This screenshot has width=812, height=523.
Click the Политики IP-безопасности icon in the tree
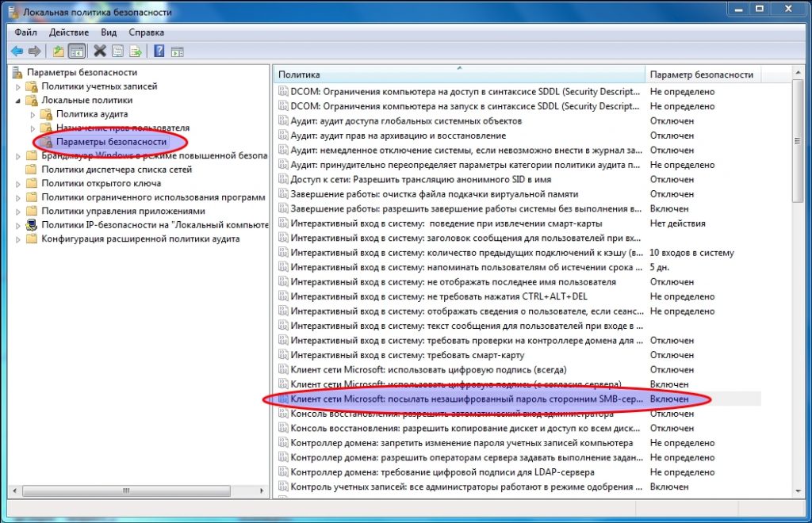(32, 225)
